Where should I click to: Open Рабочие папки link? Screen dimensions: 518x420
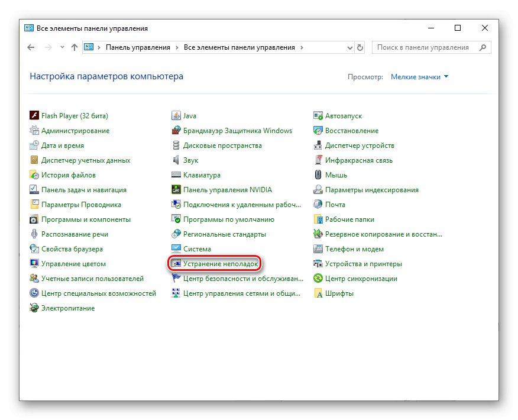click(349, 219)
